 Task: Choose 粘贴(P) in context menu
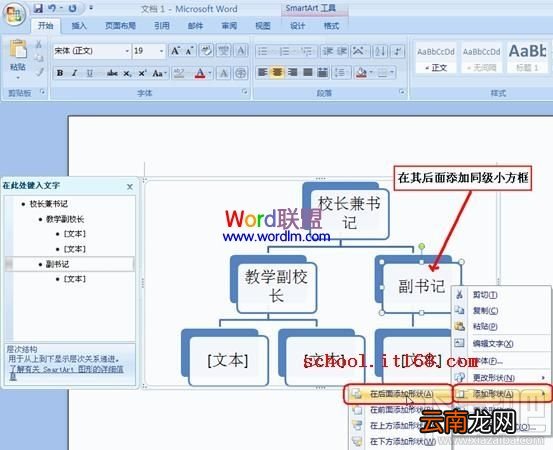(x=485, y=327)
